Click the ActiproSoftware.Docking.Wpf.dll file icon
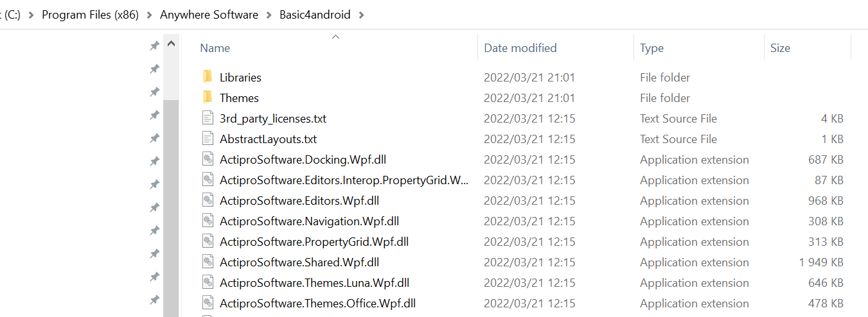The height and width of the screenshot is (317, 868). (x=208, y=159)
